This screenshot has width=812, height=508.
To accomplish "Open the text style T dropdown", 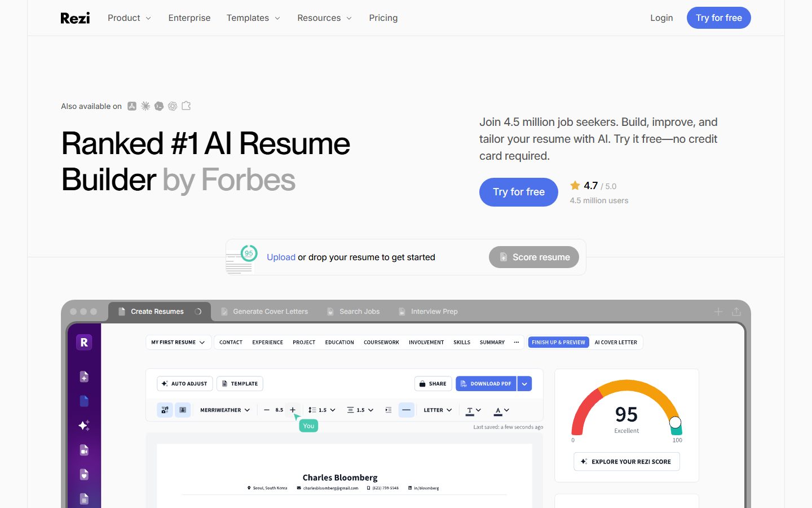I will pyautogui.click(x=474, y=410).
